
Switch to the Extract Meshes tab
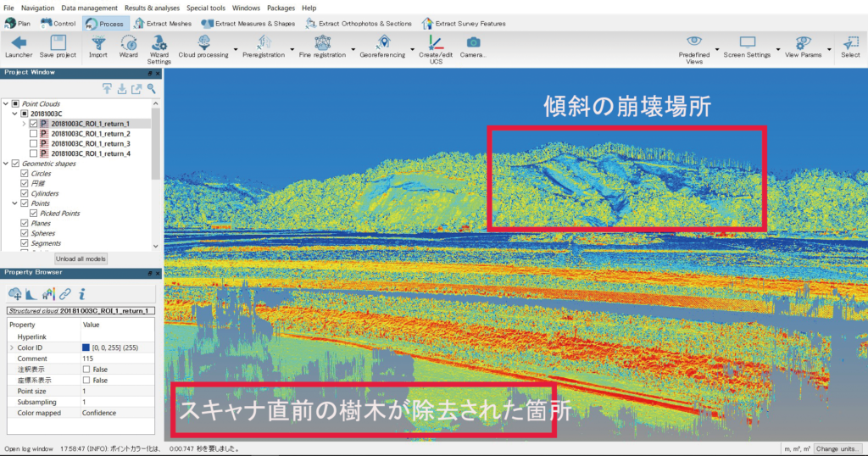tap(162, 23)
